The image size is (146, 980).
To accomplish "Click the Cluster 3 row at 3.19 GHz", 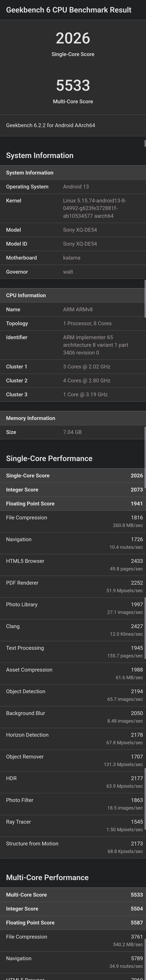I will (x=73, y=395).
